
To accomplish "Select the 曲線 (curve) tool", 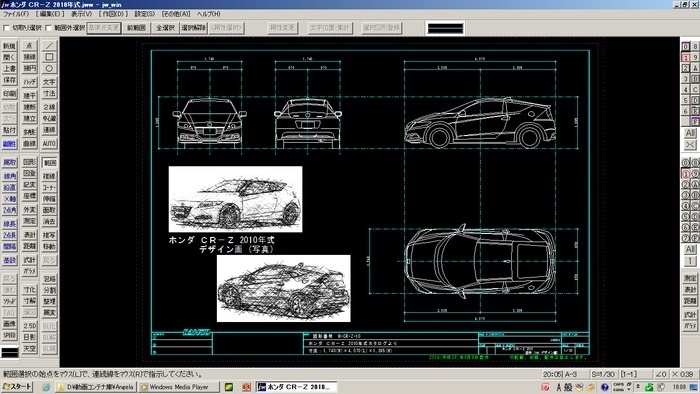I will click(x=29, y=144).
